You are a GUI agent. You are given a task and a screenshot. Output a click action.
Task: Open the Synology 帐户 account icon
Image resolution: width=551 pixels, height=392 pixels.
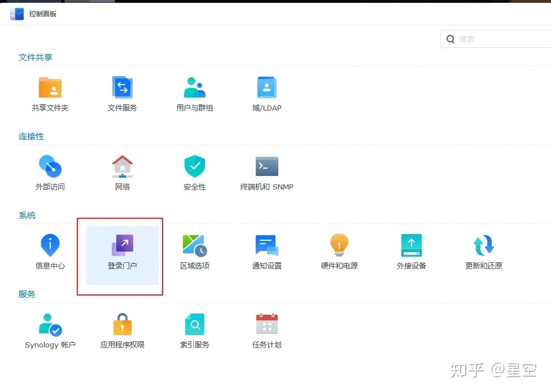click(x=50, y=325)
